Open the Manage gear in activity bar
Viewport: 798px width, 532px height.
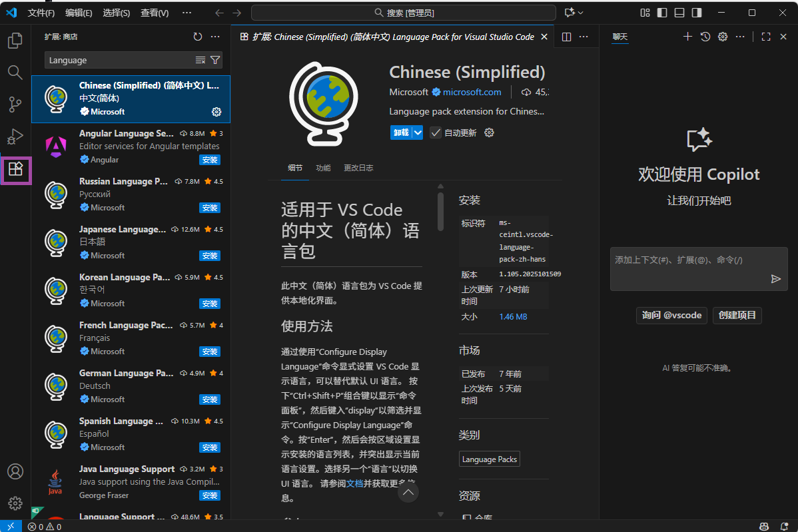(15, 503)
